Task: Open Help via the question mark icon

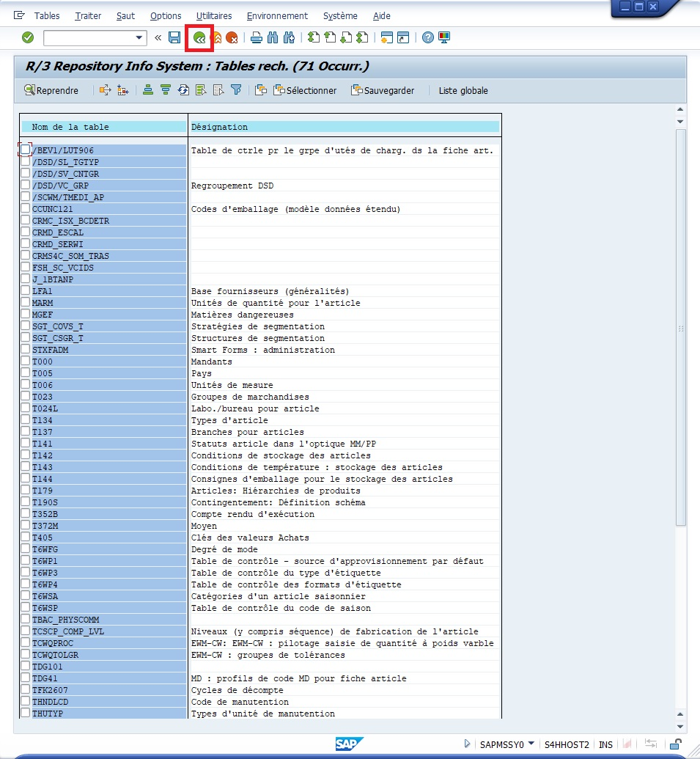Action: 428,37
